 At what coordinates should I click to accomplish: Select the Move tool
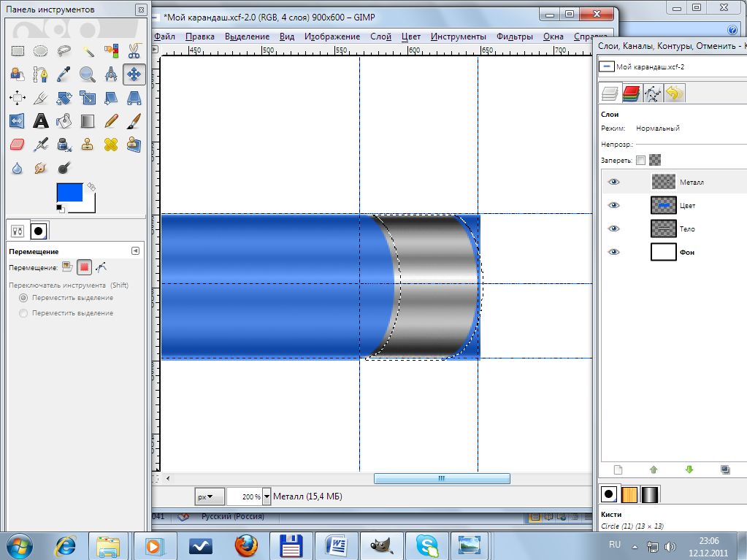pos(134,74)
